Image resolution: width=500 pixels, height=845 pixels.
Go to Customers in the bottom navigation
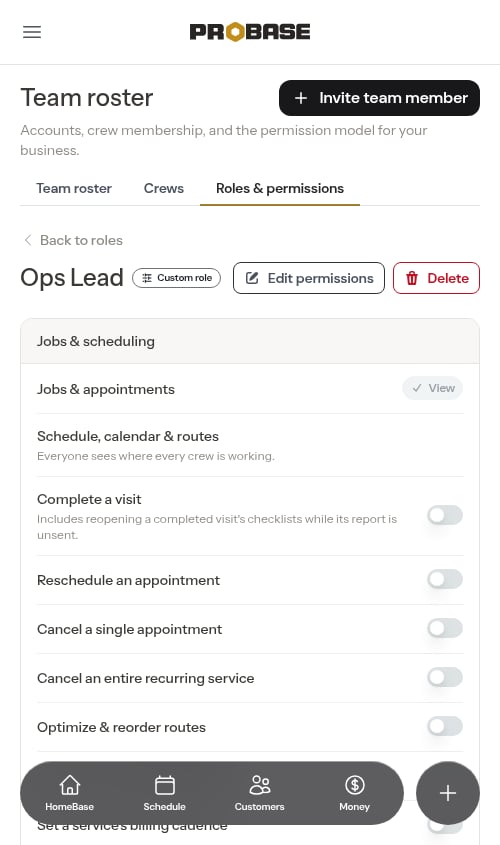259,793
